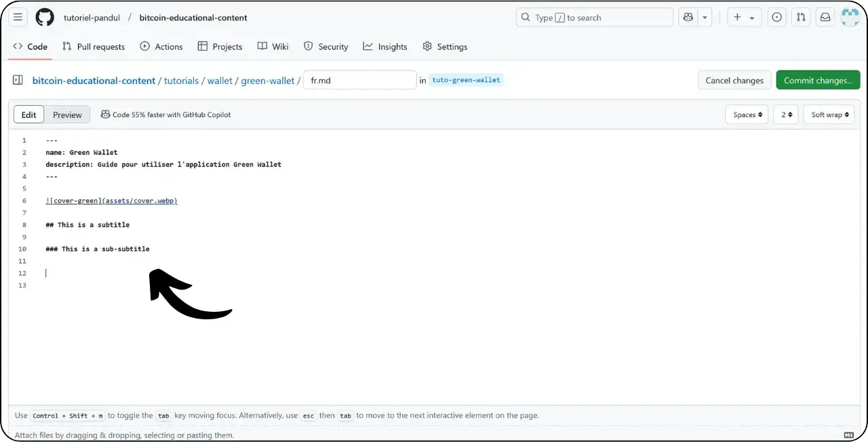This screenshot has width=868, height=442.
Task: Click the file tree icon next to repository name
Action: click(17, 80)
